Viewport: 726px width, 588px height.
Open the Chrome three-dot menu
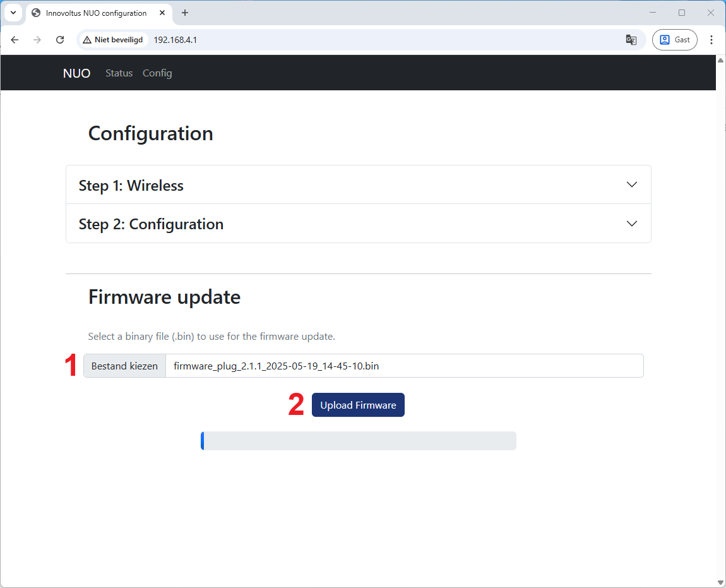(x=711, y=40)
